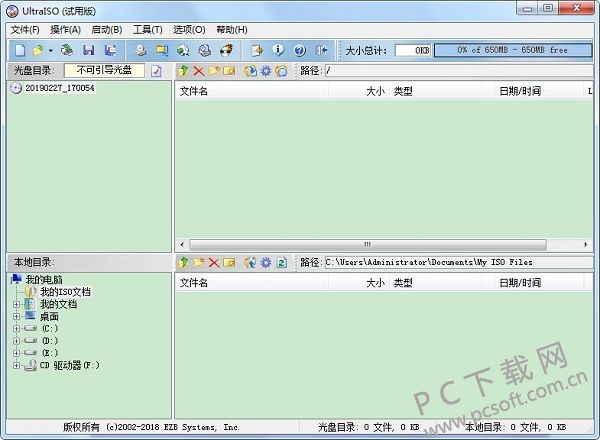Click the blue info 'i' toolbar icon
600x440 pixels.
[x=278, y=50]
